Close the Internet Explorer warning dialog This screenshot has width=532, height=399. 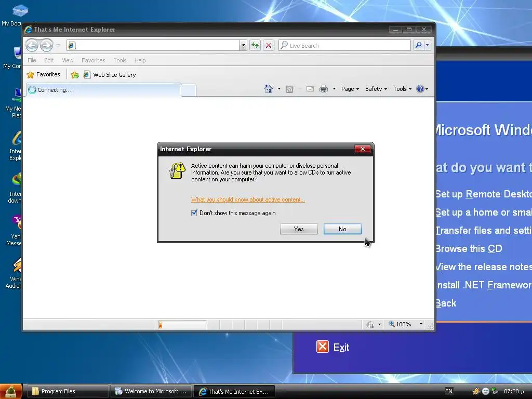362,149
